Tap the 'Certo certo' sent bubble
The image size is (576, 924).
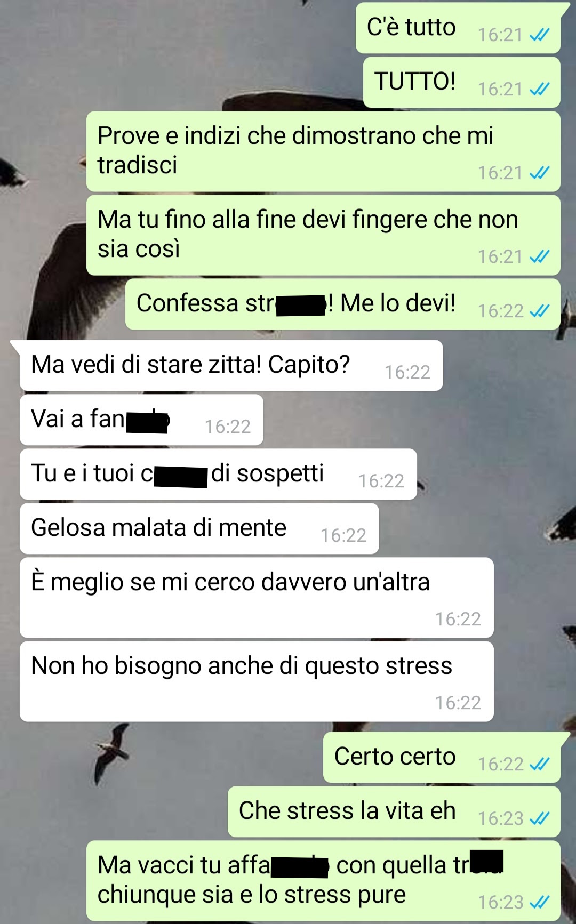[x=442, y=758]
